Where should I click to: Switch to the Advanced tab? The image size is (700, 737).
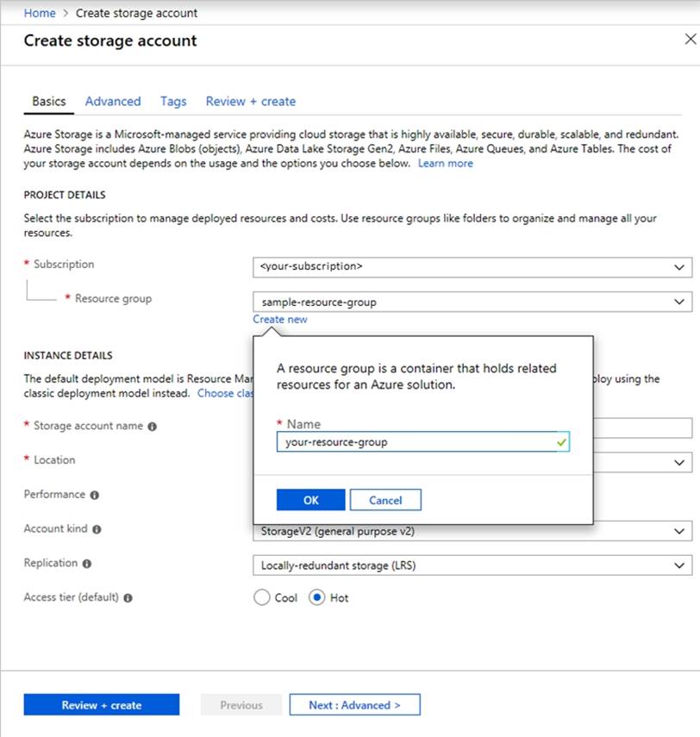coord(113,101)
